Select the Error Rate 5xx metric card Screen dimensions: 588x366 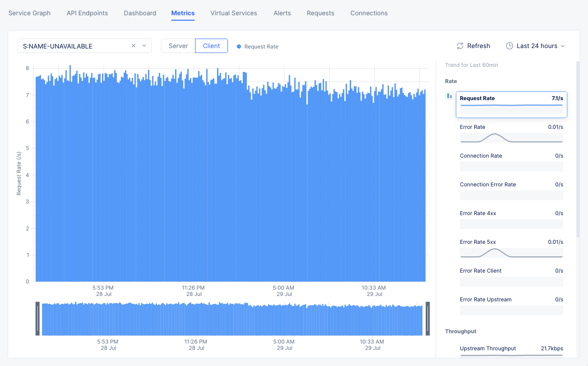(x=511, y=248)
